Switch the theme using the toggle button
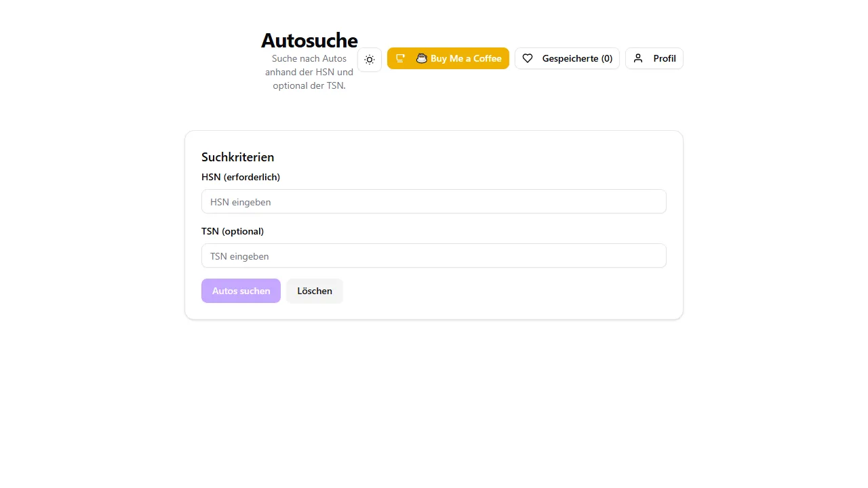868x488 pixels. click(370, 60)
